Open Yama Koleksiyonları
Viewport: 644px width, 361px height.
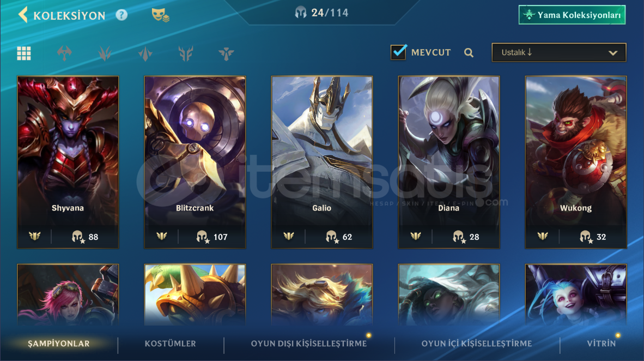[x=572, y=15]
